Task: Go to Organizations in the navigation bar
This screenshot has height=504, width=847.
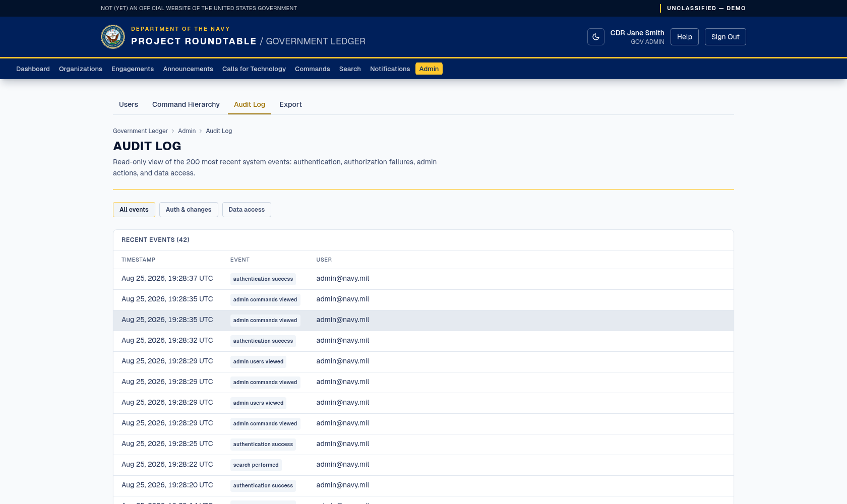Action: (81, 69)
